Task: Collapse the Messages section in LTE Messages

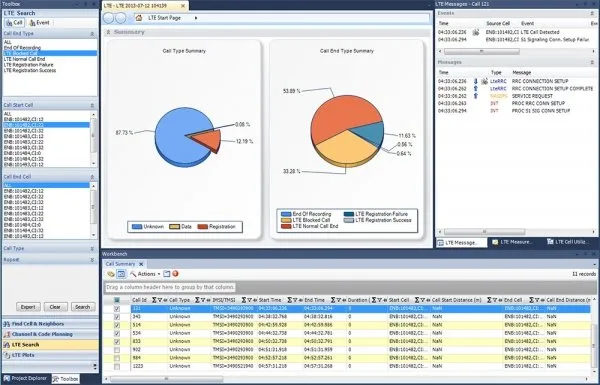Action: pos(592,62)
